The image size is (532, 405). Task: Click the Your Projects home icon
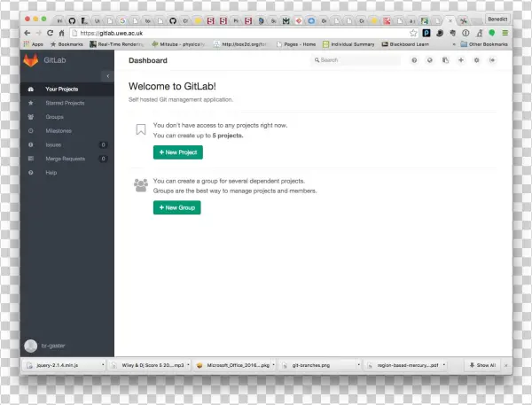[31, 90]
